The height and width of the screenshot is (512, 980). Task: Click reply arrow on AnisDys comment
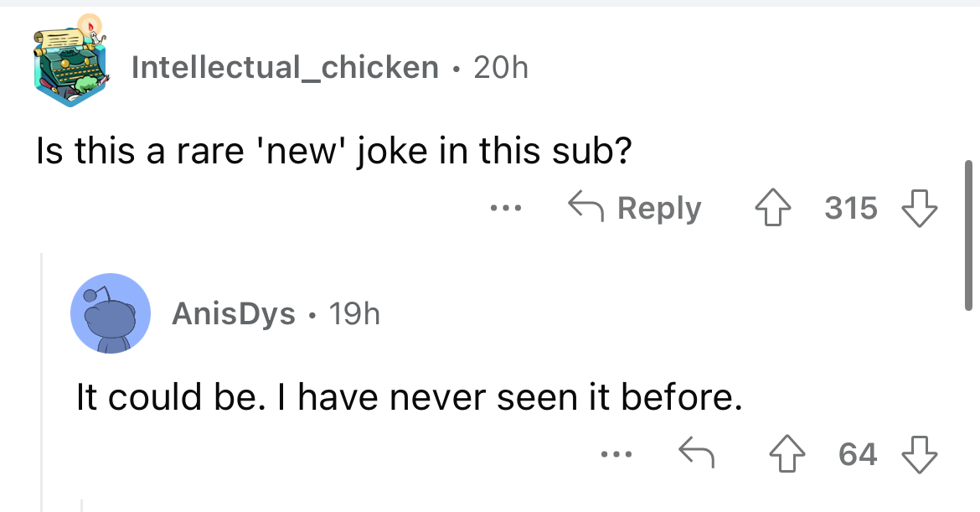695,455
